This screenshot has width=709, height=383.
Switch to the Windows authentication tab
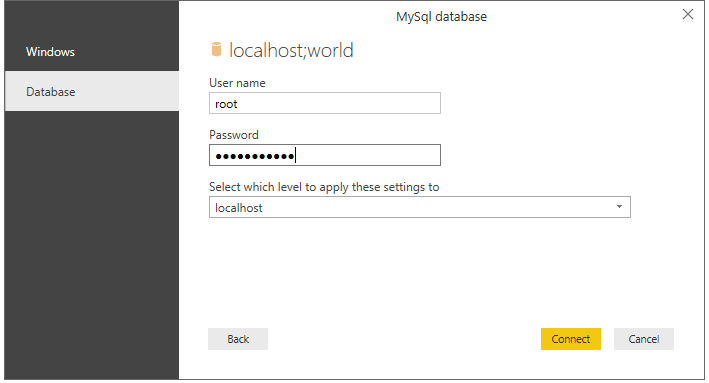92,52
